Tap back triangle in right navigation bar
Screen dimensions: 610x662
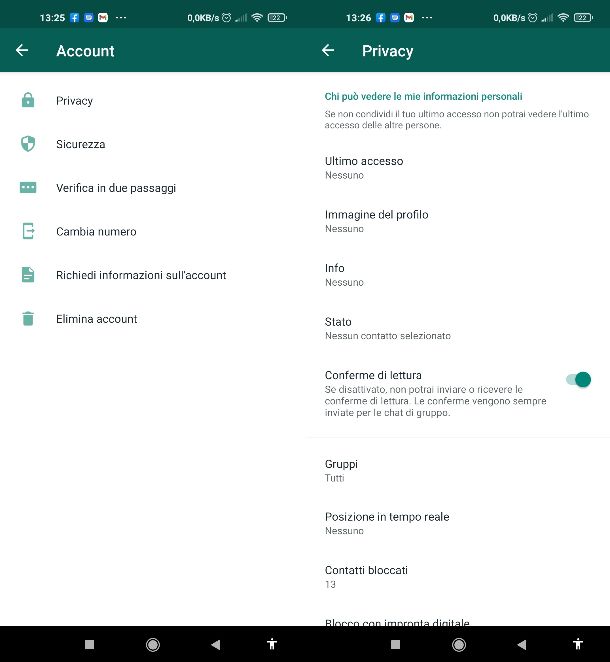coord(521,644)
